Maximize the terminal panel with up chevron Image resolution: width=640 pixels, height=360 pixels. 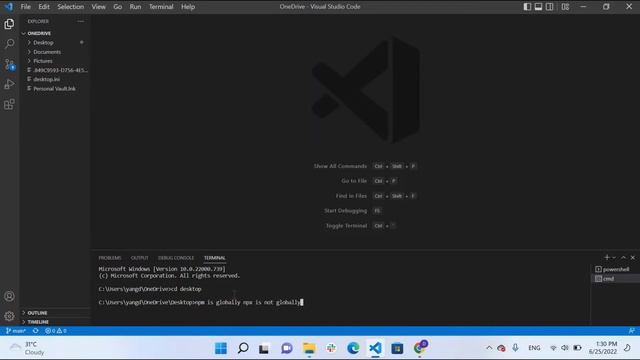[x=623, y=258]
